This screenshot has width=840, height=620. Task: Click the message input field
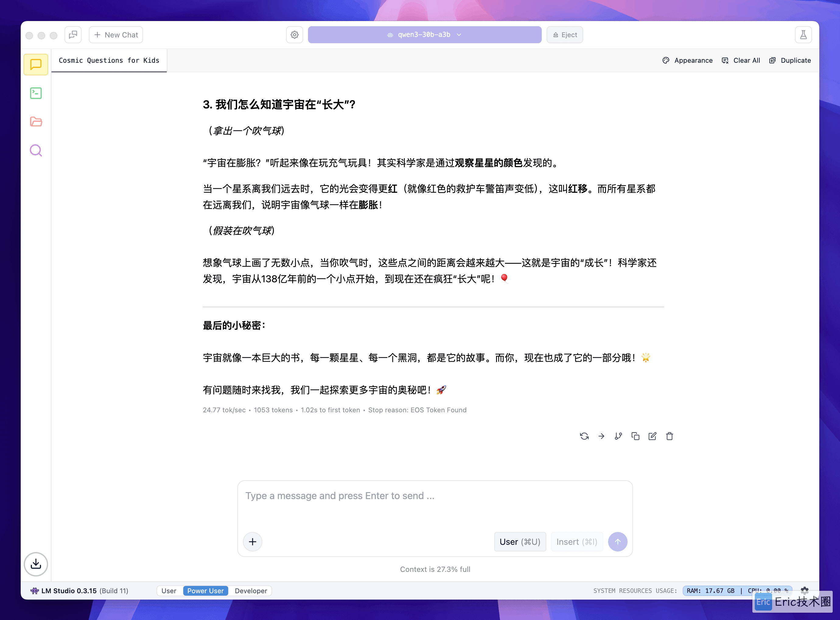(x=435, y=504)
